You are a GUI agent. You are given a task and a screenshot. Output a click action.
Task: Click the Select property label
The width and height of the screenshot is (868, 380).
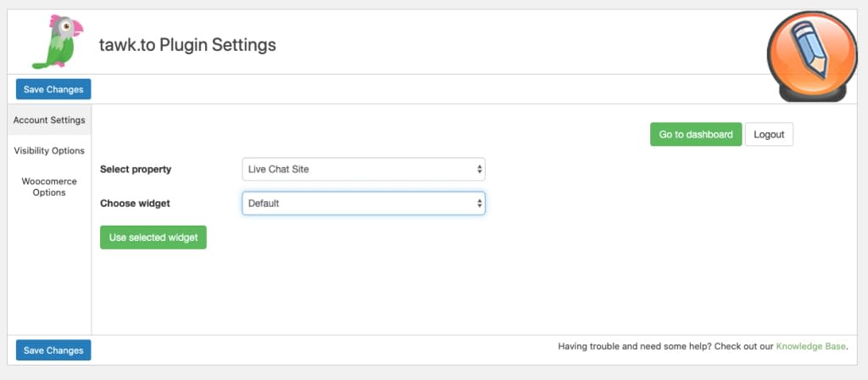[x=136, y=170]
